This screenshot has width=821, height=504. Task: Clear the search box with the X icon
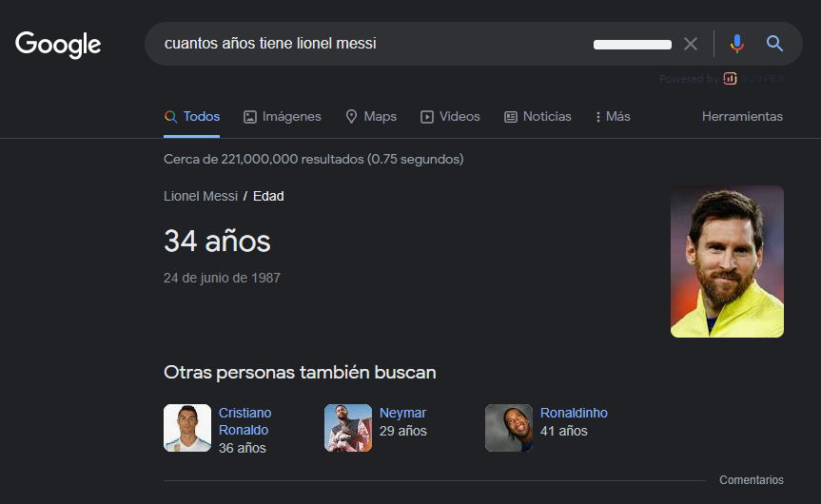tap(691, 44)
